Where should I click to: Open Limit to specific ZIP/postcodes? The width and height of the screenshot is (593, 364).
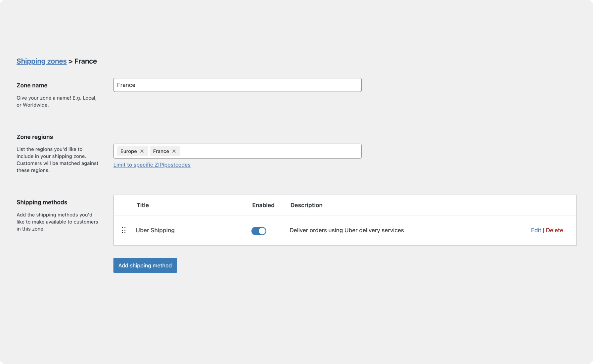(152, 164)
